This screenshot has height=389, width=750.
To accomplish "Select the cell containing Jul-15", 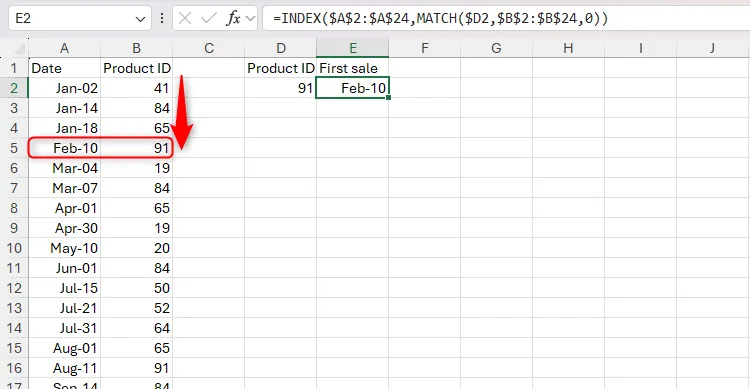I will (65, 288).
